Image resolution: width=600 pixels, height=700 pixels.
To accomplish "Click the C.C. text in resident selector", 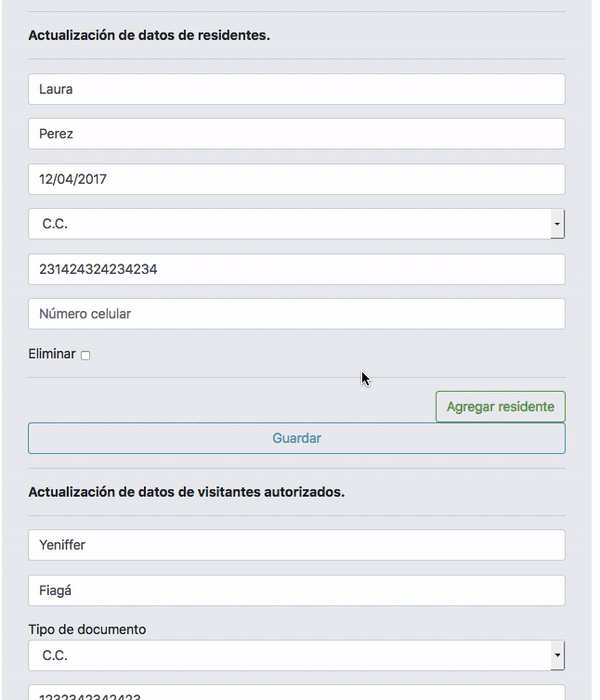I will pyautogui.click(x=55, y=224).
